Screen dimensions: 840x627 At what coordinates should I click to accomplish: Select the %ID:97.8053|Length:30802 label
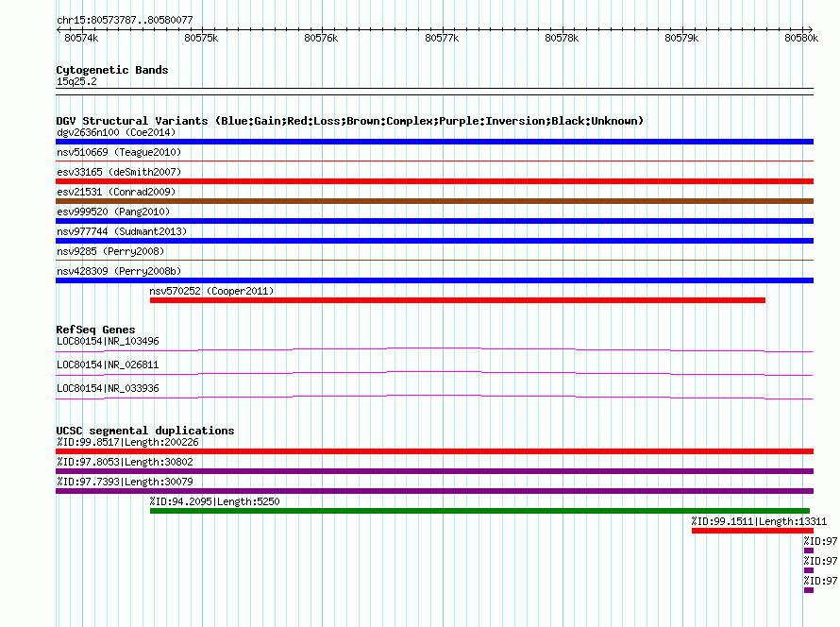coord(125,462)
